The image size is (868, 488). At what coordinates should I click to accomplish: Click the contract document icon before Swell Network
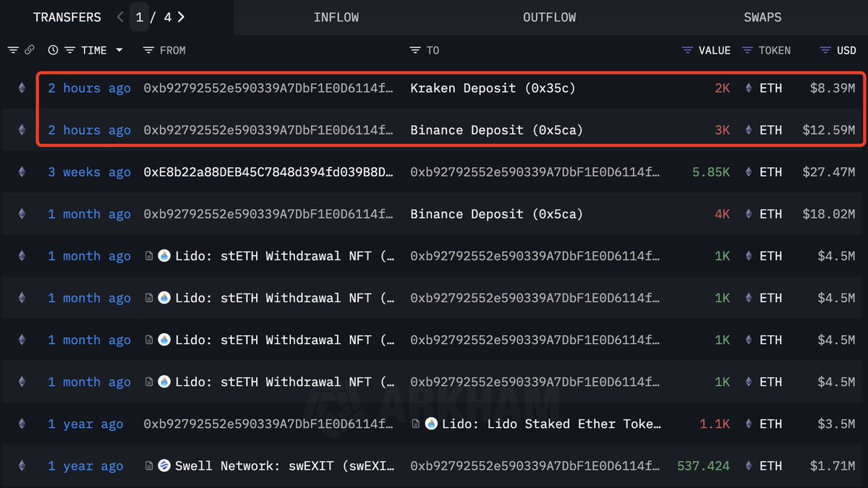[149, 466]
